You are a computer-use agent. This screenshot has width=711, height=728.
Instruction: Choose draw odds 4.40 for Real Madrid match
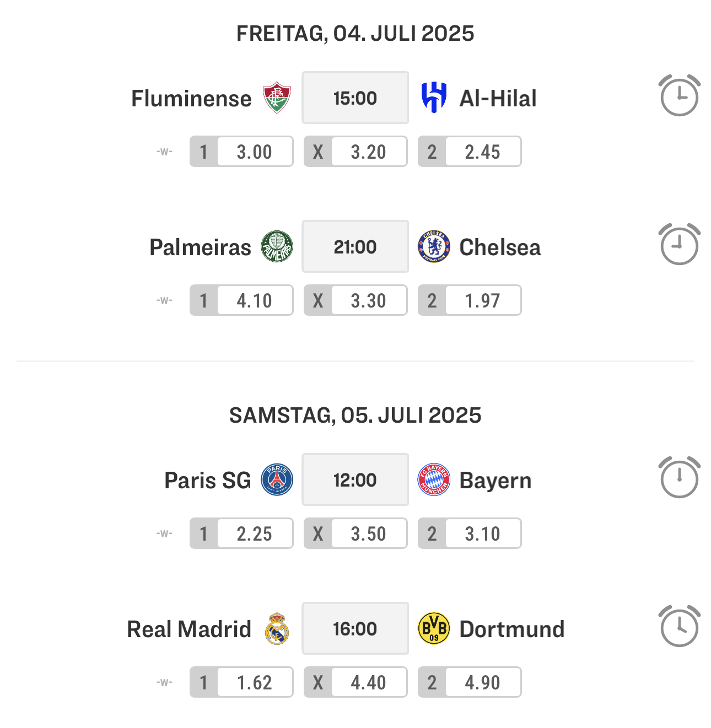point(355,682)
